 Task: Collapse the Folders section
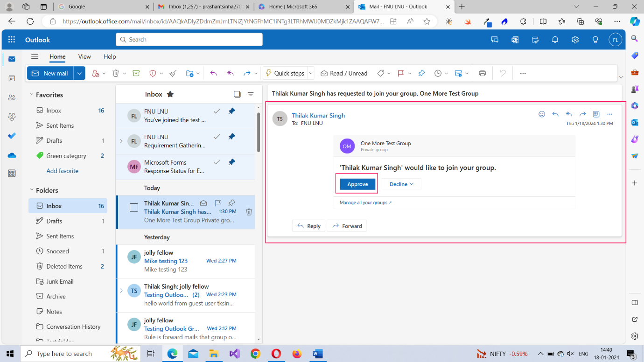[x=32, y=190]
